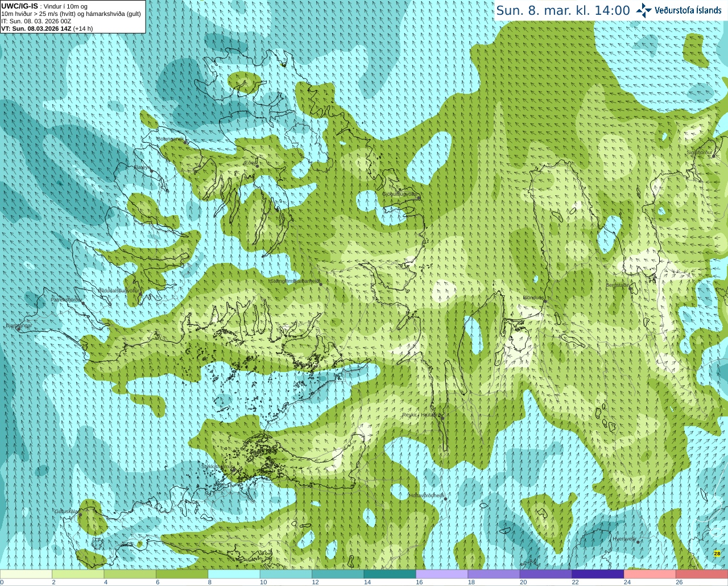
Task: Select the Bjargtangar station dot
Action: pyautogui.click(x=19, y=329)
